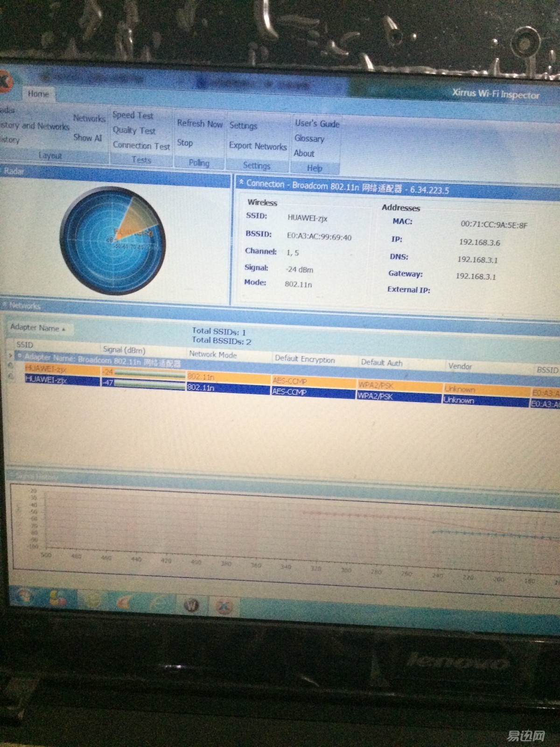The width and height of the screenshot is (560, 747).
Task: Open the colorful four-leaf taskbar app
Action: point(57,599)
